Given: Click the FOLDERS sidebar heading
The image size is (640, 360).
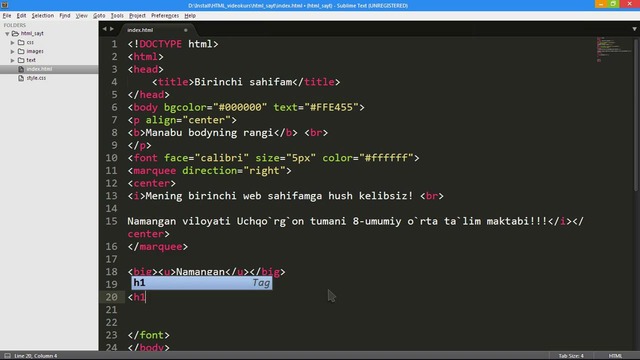Looking at the screenshot, I should 15,25.
